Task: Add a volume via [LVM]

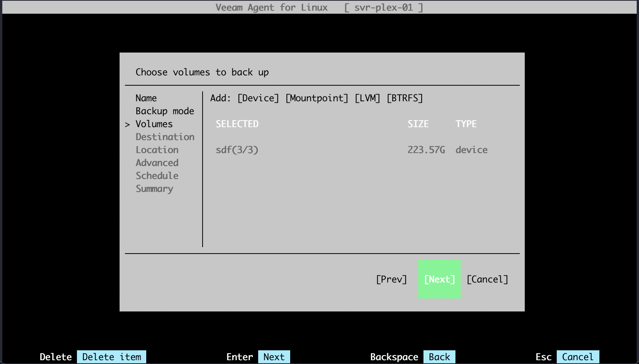Action: point(367,98)
